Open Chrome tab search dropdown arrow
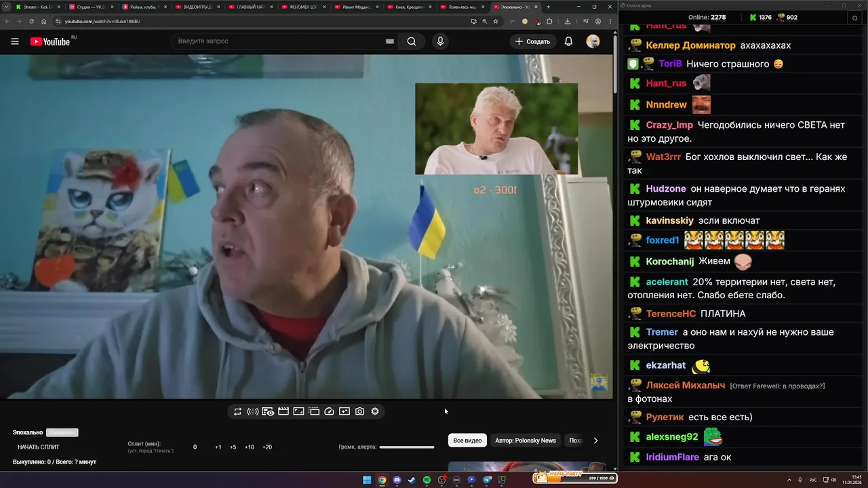The width and height of the screenshot is (868, 488). coord(6,7)
